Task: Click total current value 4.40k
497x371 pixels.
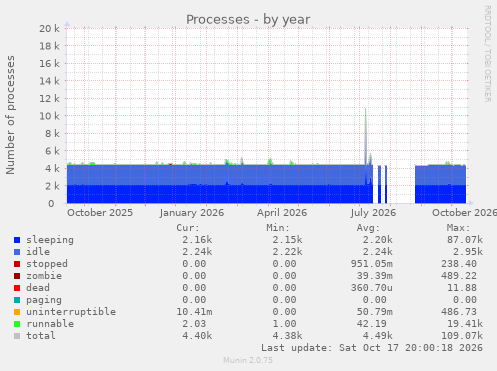Action: click(x=197, y=336)
